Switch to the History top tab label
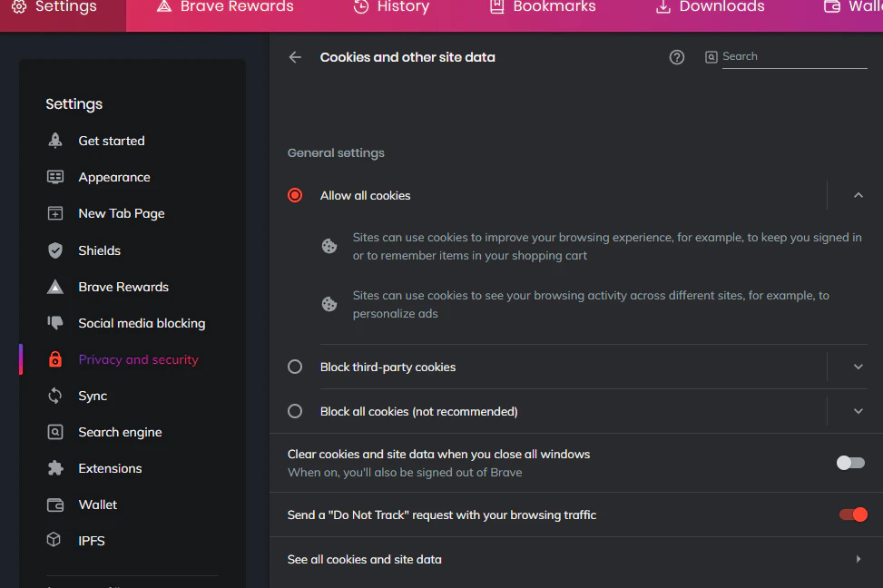The height and width of the screenshot is (588, 883). [403, 6]
